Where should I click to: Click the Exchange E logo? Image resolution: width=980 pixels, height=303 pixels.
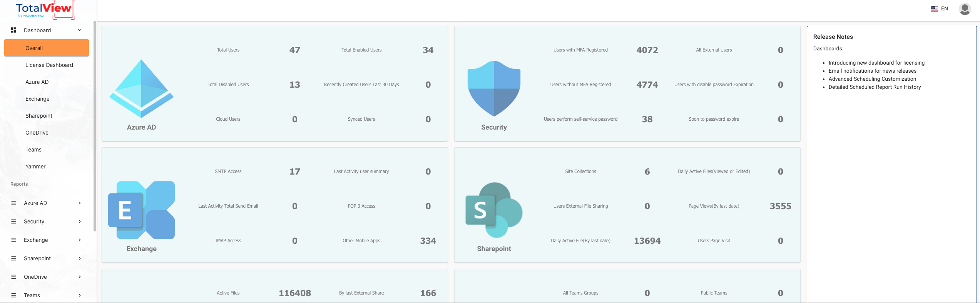[x=141, y=210]
